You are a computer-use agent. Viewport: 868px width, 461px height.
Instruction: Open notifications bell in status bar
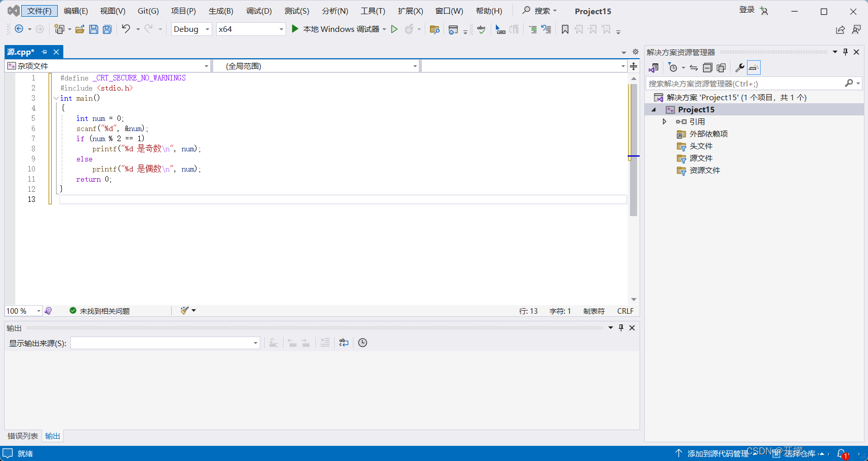tap(842, 453)
